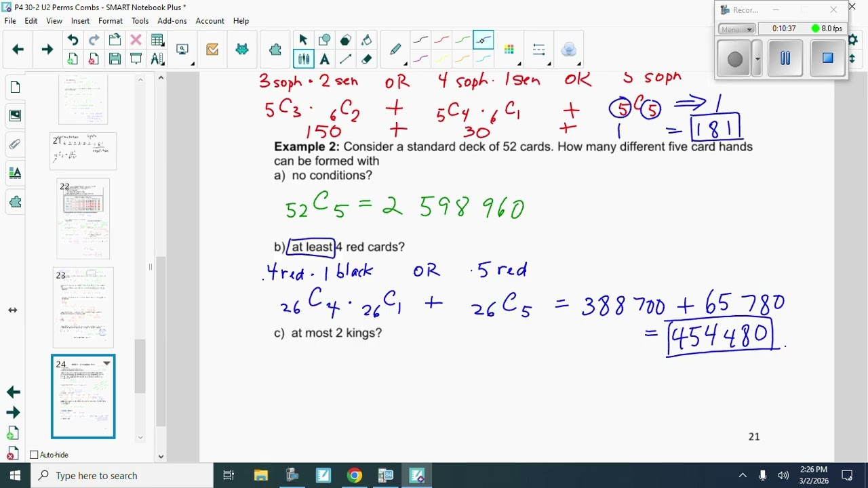
Task: Select the Fill bucket tool
Action: [366, 40]
